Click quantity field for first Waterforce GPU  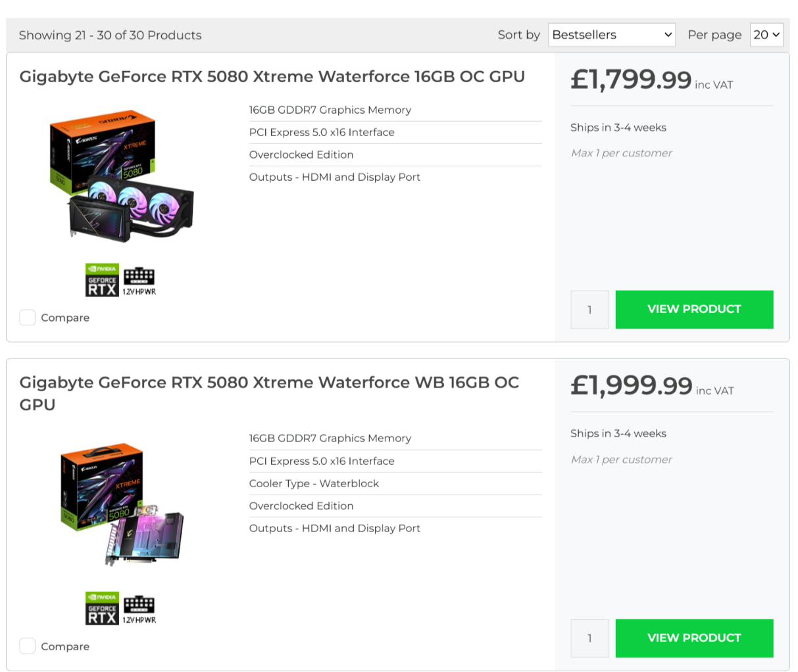click(x=589, y=310)
